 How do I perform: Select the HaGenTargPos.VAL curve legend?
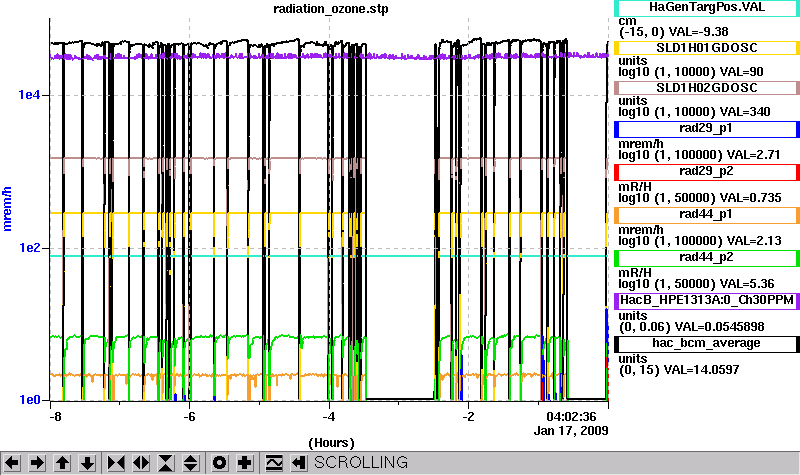click(707, 8)
